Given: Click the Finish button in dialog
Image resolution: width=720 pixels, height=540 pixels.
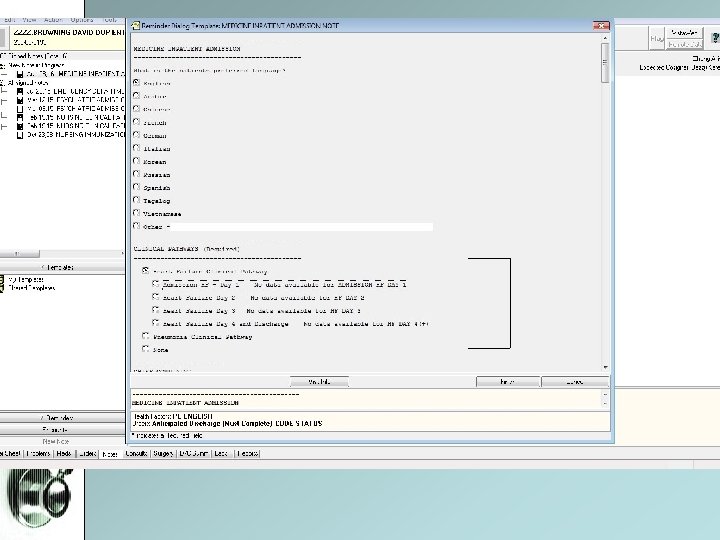Looking at the screenshot, I should [508, 382].
